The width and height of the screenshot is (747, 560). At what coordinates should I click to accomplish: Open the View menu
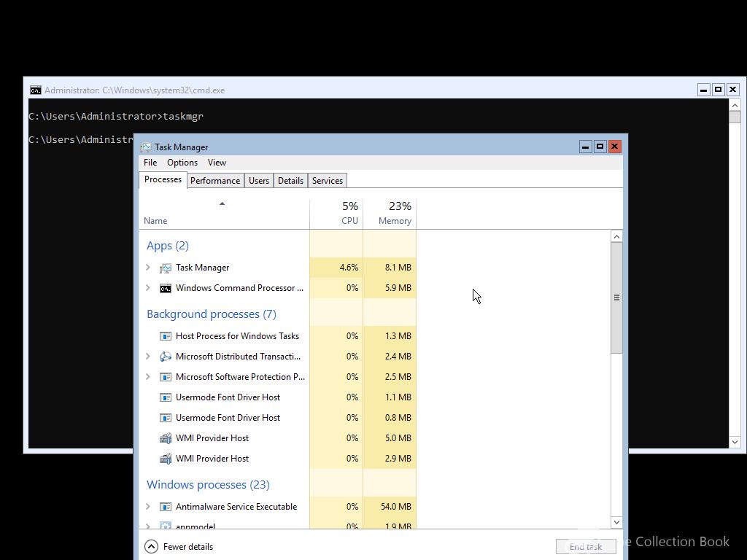click(217, 163)
